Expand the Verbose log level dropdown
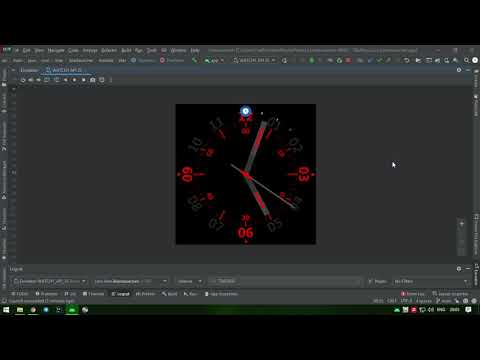480x360 pixels. pos(189,281)
